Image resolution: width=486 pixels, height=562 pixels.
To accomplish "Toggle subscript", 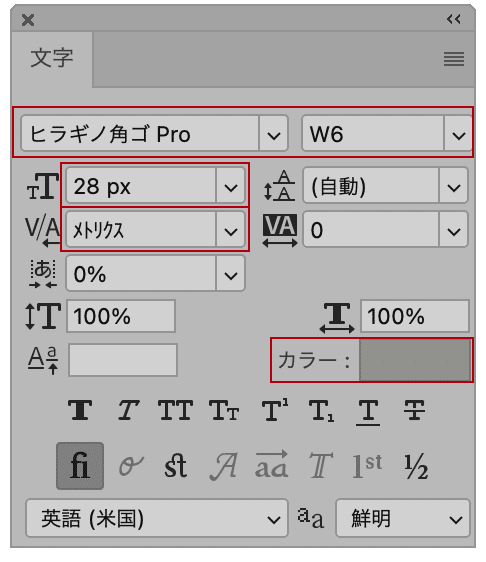I will [x=321, y=411].
